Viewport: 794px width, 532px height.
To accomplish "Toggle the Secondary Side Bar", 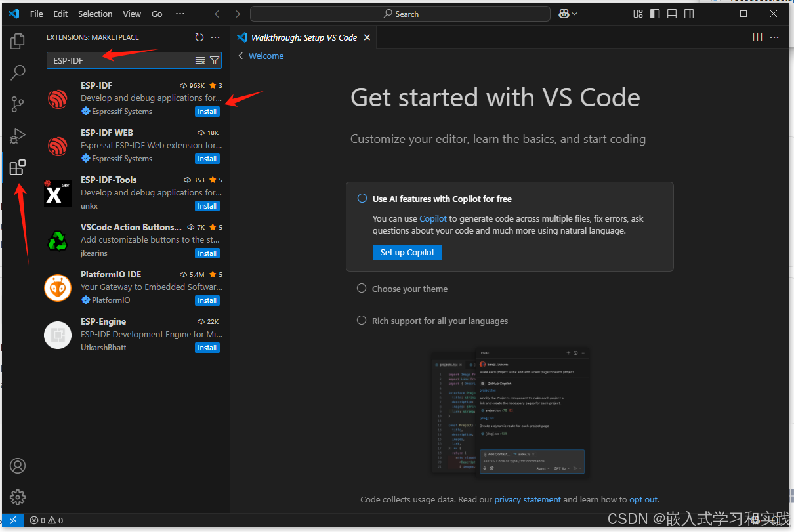I will click(689, 14).
